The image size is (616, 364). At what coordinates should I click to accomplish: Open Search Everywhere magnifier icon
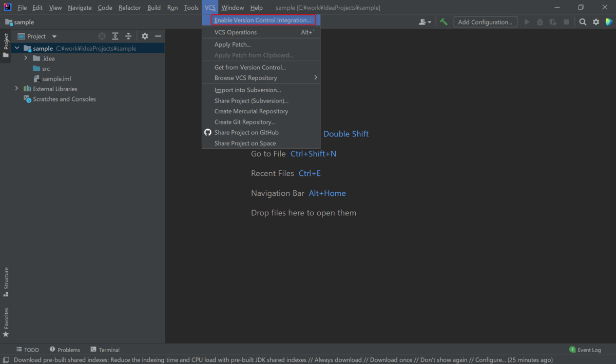click(x=583, y=22)
